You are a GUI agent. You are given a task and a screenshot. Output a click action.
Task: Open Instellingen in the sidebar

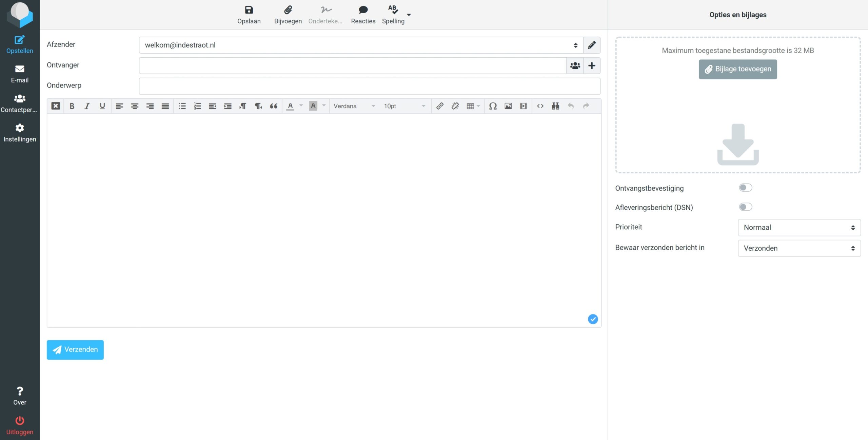coord(20,133)
